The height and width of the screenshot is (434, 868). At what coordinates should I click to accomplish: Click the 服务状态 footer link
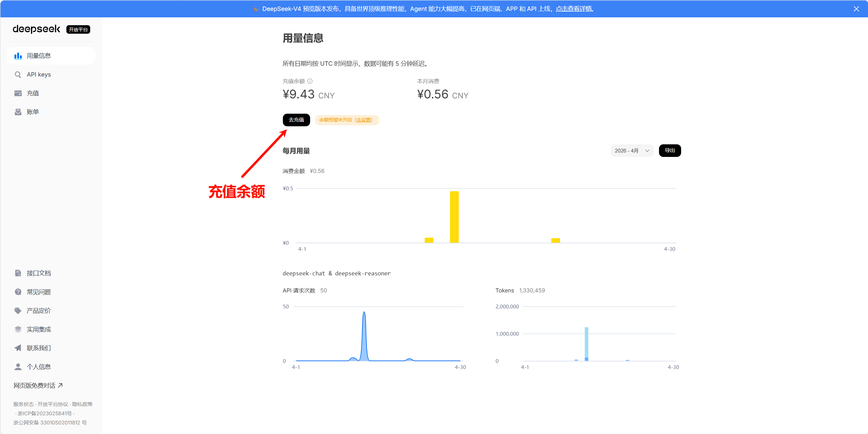23,404
